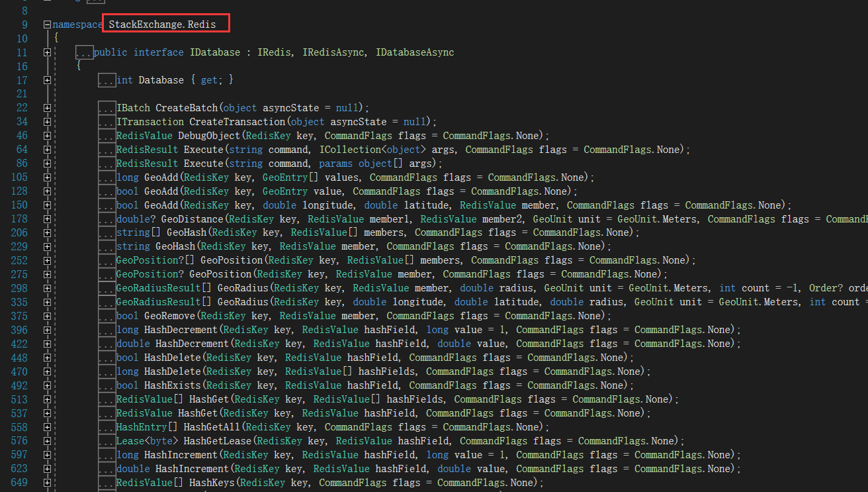This screenshot has height=492, width=868.
Task: Open ellipsis box before ITransaction CreateTransaction
Action: pyautogui.click(x=107, y=122)
